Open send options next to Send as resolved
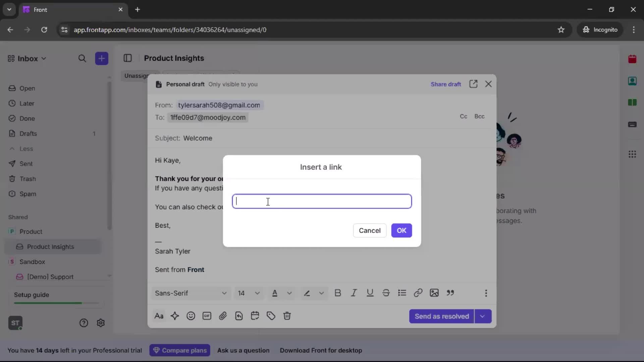 [483, 316]
